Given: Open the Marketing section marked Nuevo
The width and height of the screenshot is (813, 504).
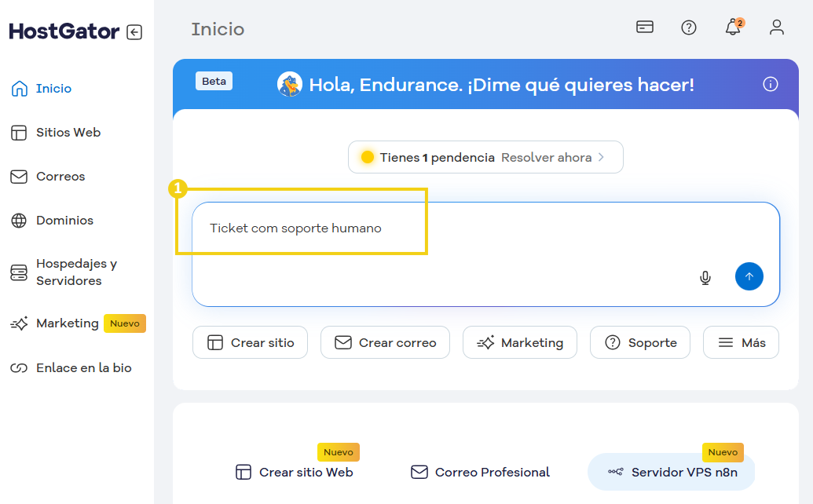Looking at the screenshot, I should tap(69, 323).
